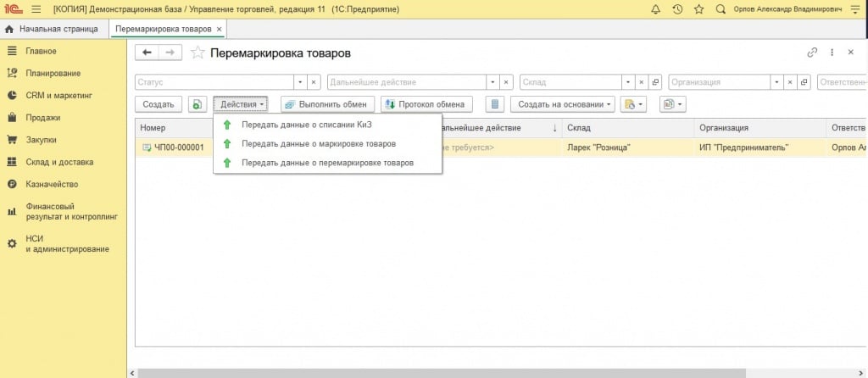This screenshot has width=868, height=378.
Task: Click the get link icon
Action: click(x=812, y=53)
